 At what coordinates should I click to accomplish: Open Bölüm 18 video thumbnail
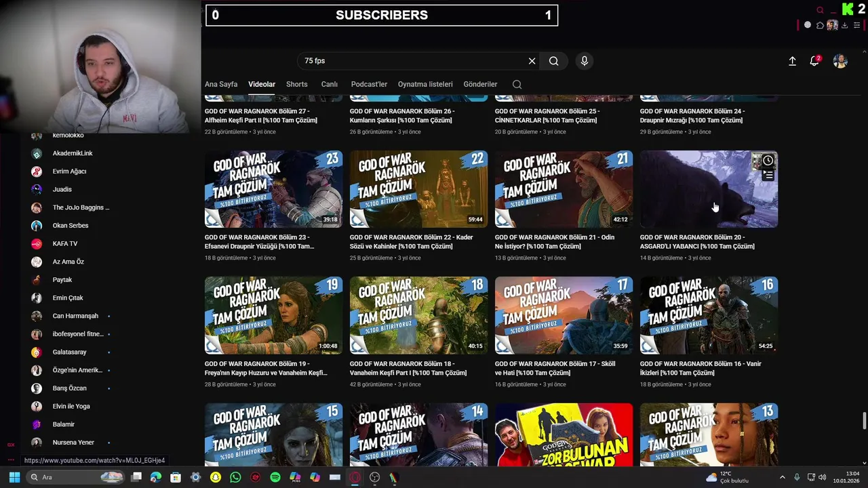tap(419, 315)
